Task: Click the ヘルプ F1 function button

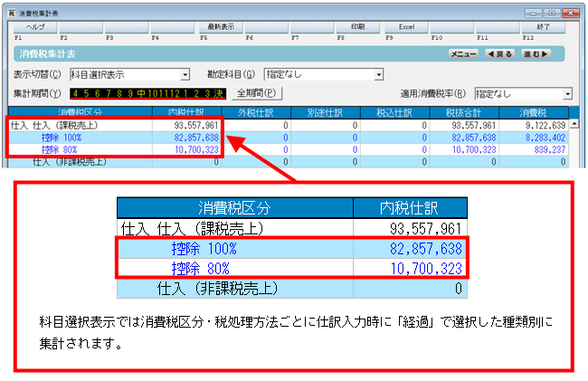Action: [35, 27]
